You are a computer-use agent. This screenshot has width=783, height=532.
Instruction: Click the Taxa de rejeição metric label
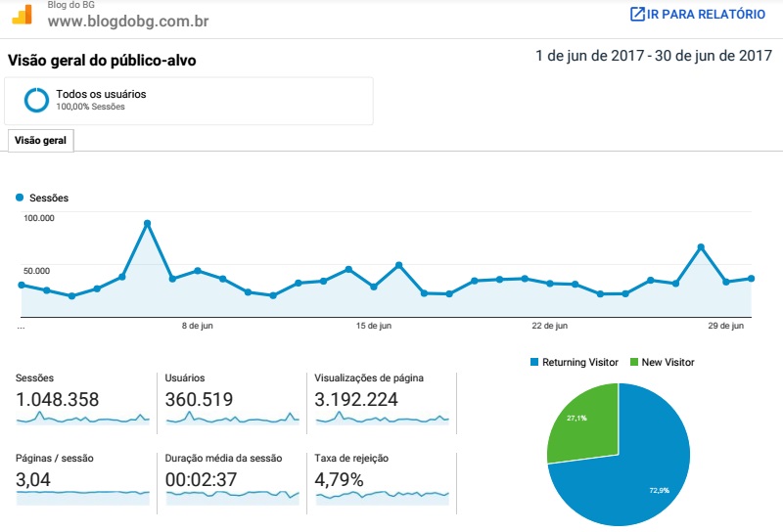tap(351, 458)
